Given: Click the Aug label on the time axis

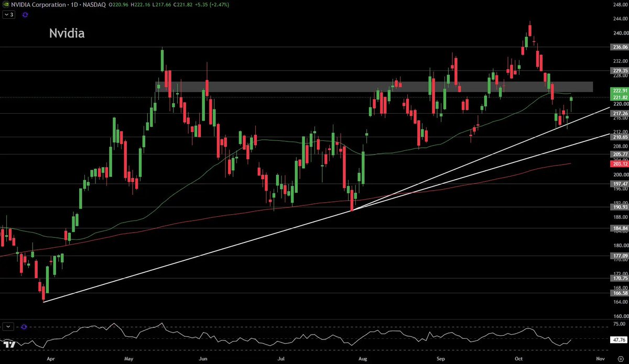Looking at the screenshot, I should pos(362,359).
